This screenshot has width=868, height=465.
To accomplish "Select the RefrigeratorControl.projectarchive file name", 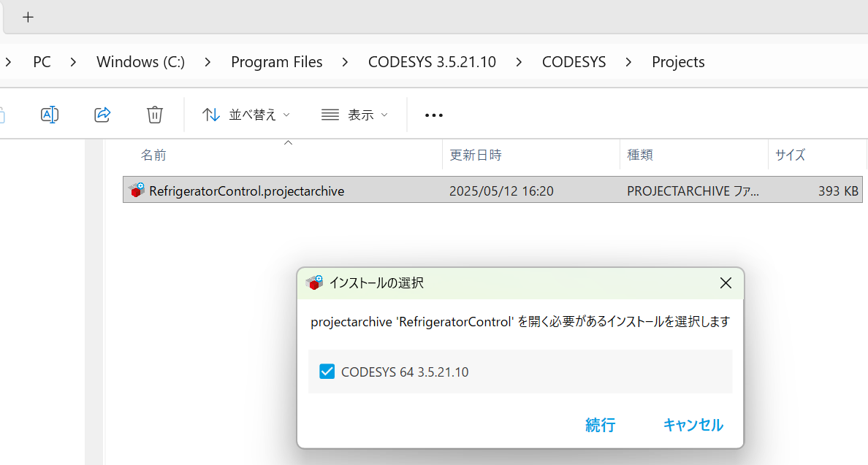I will [247, 191].
